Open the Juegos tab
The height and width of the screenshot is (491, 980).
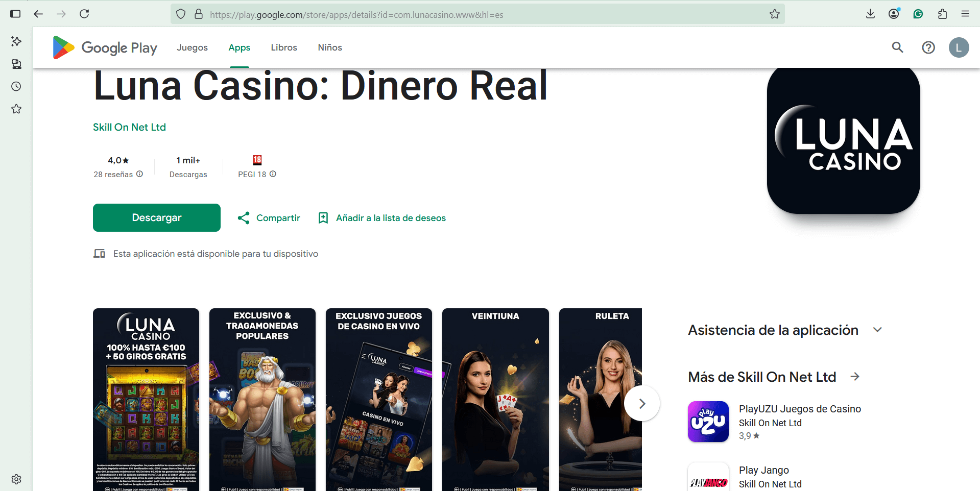192,47
